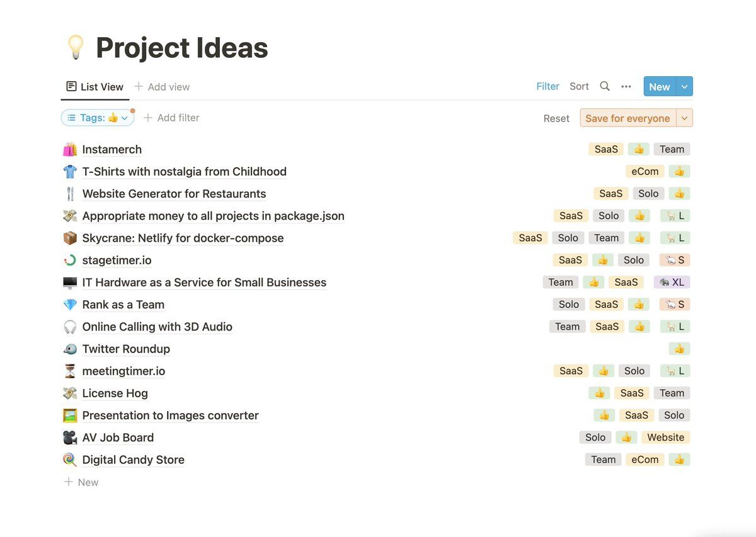Reset the current filter changes

[x=556, y=118]
